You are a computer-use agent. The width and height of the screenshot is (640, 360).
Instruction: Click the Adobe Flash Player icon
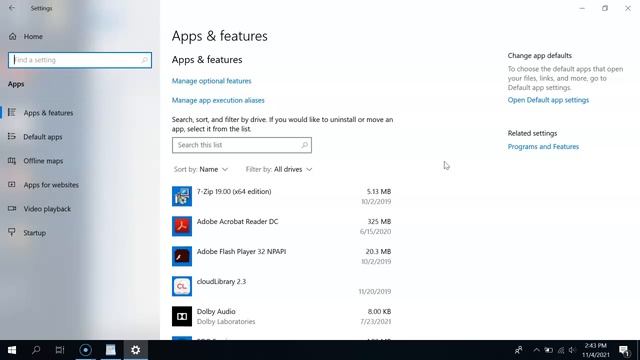(182, 256)
